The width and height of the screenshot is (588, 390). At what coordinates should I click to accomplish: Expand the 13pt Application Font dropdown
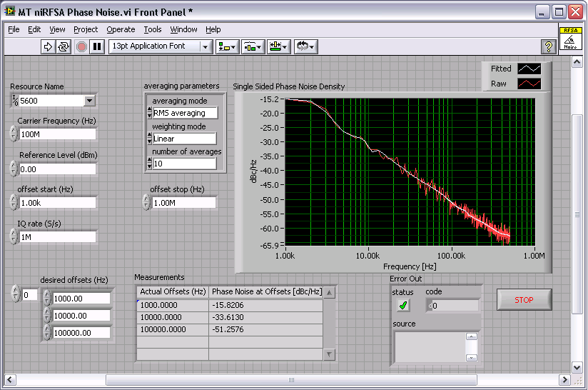[x=205, y=47]
